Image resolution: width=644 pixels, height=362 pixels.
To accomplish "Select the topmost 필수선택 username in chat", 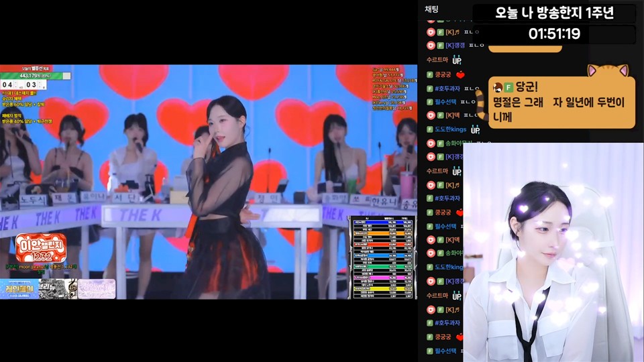I will 445,102.
